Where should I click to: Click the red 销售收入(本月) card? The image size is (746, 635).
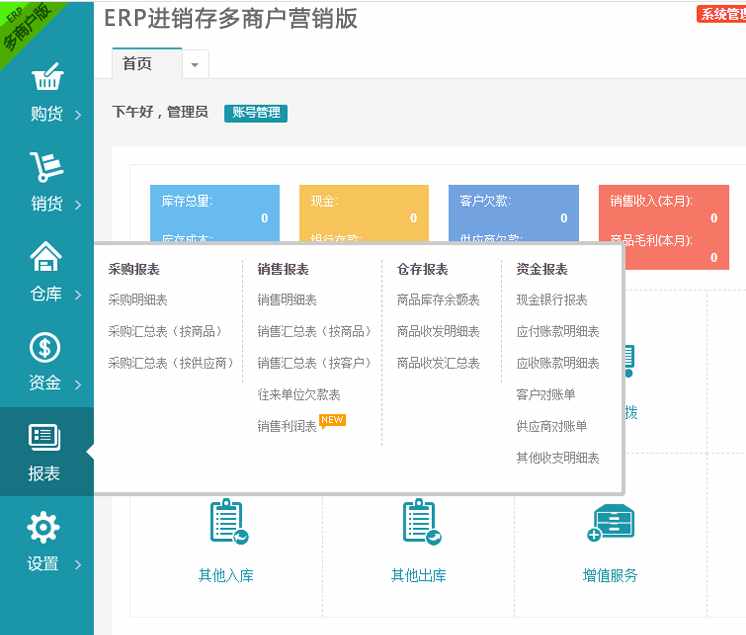(662, 213)
